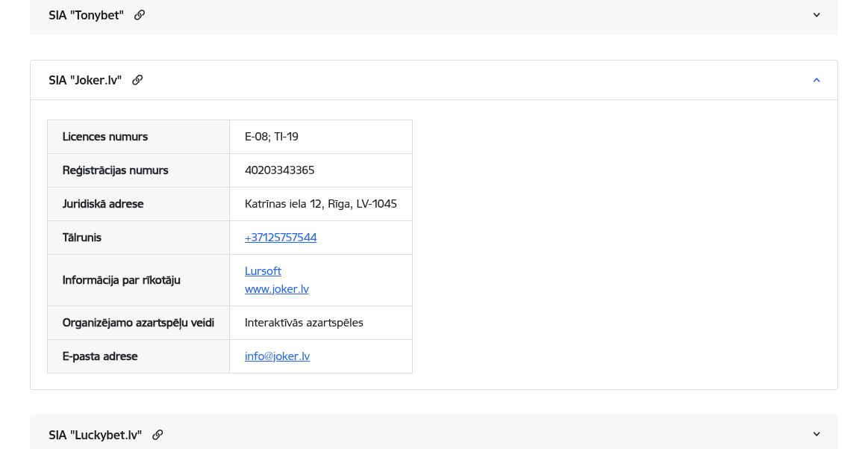Expand the SIA "Luckybet.lv" section chevron
Screen dimensions: 868x449
tap(817, 434)
